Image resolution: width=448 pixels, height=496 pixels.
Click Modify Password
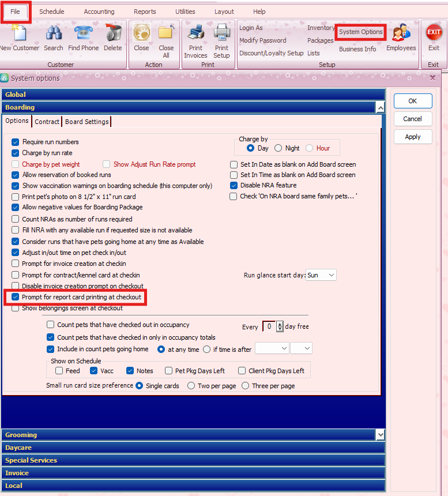262,40
